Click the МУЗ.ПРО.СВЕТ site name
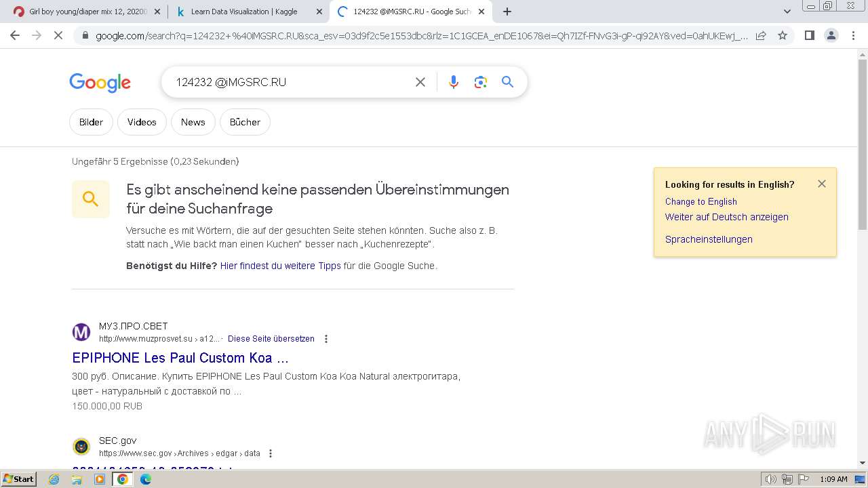The height and width of the screenshot is (488, 868). coord(133,326)
